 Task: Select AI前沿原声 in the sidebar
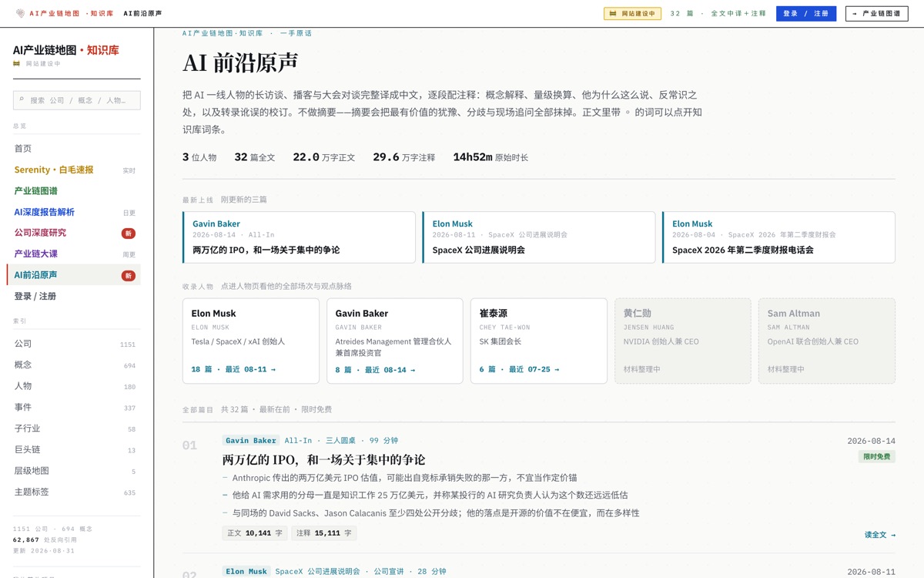click(74, 275)
